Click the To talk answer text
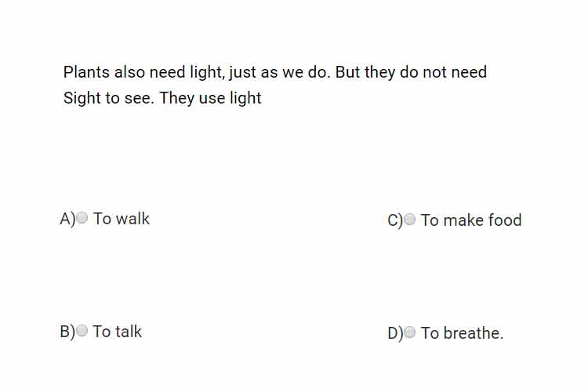 (117, 332)
